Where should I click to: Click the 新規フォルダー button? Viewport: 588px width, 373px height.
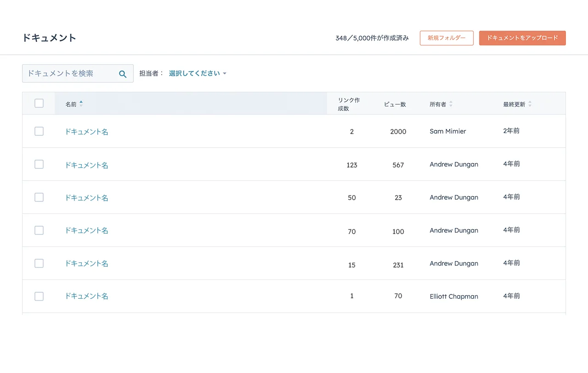pos(447,38)
